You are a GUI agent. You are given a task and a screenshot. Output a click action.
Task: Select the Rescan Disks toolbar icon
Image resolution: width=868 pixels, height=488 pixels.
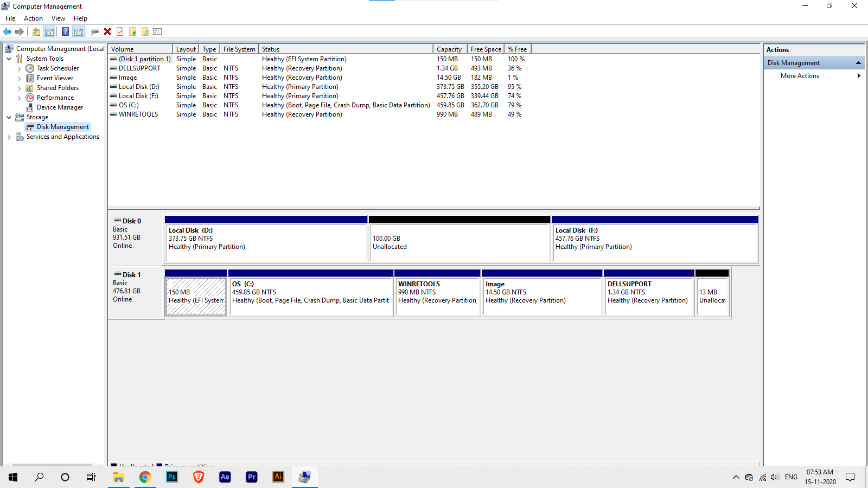(x=93, y=31)
